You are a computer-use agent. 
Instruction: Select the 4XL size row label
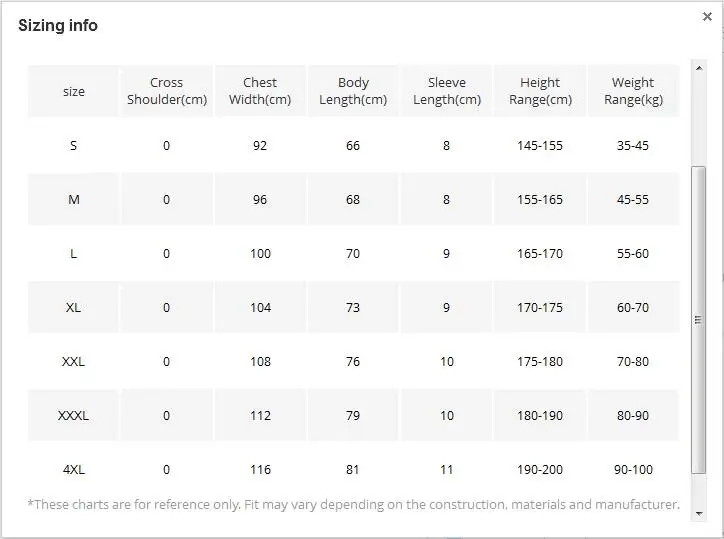(x=74, y=469)
